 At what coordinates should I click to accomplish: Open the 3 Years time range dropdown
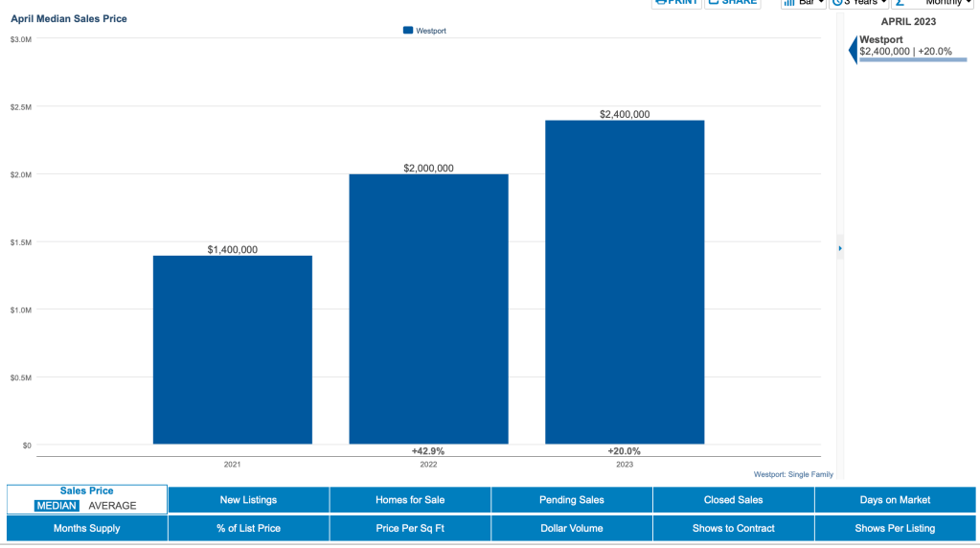point(858,3)
